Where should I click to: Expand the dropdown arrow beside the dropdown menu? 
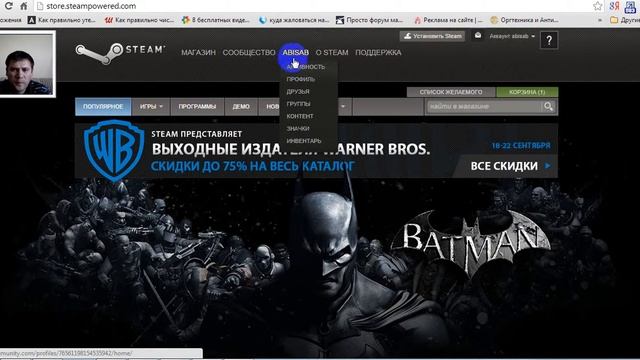tap(343, 107)
